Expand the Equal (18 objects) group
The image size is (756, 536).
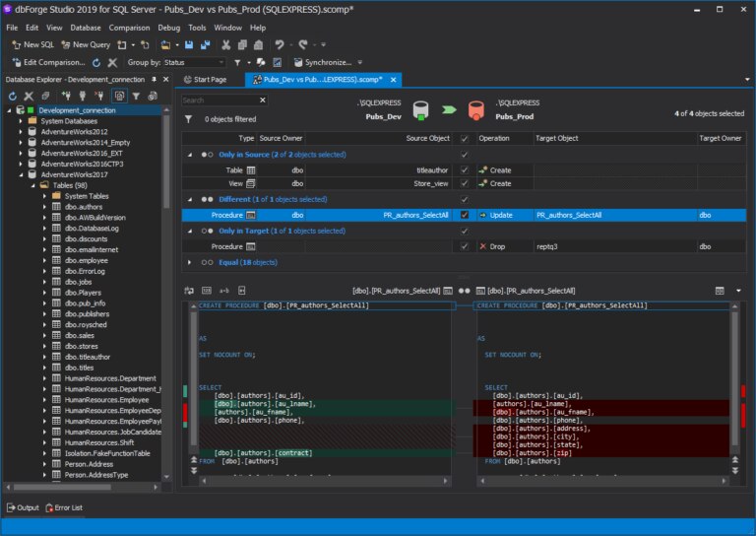click(189, 262)
